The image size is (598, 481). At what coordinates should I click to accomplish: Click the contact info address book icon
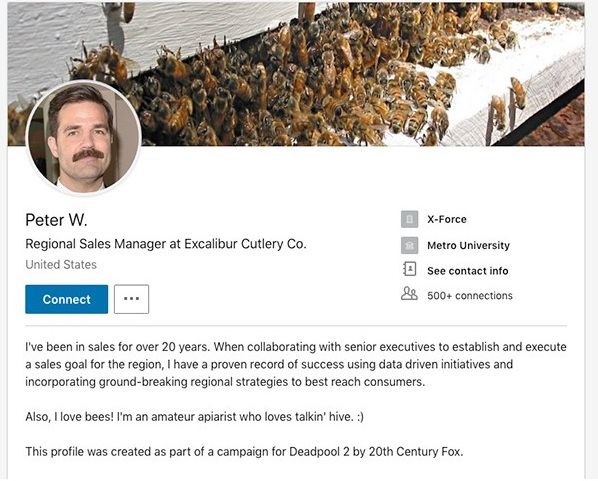pos(409,270)
